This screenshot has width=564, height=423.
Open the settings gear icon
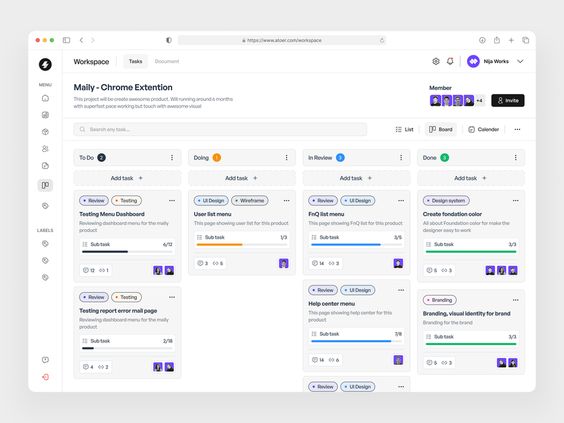[x=436, y=62]
